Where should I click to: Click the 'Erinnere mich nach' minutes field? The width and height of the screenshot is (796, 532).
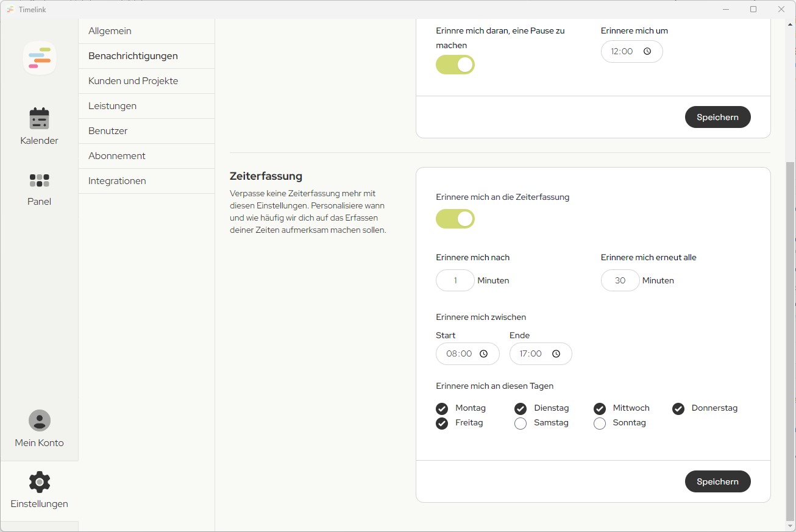[x=455, y=280]
